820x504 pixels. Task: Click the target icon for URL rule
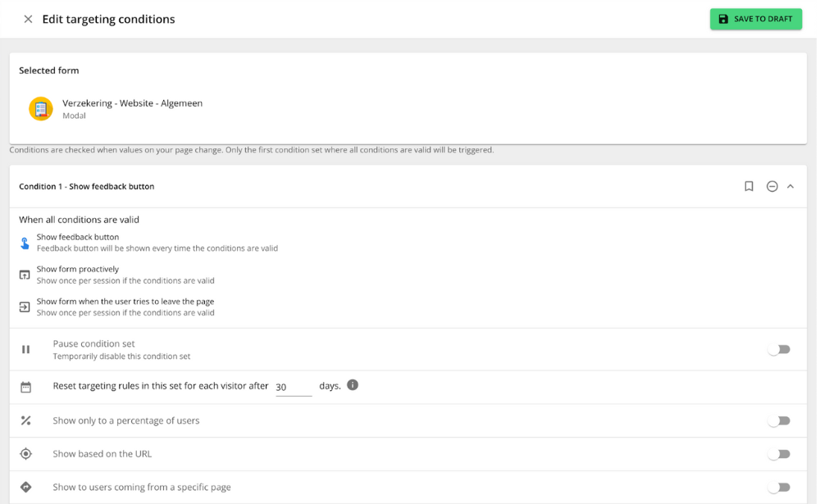(x=26, y=454)
